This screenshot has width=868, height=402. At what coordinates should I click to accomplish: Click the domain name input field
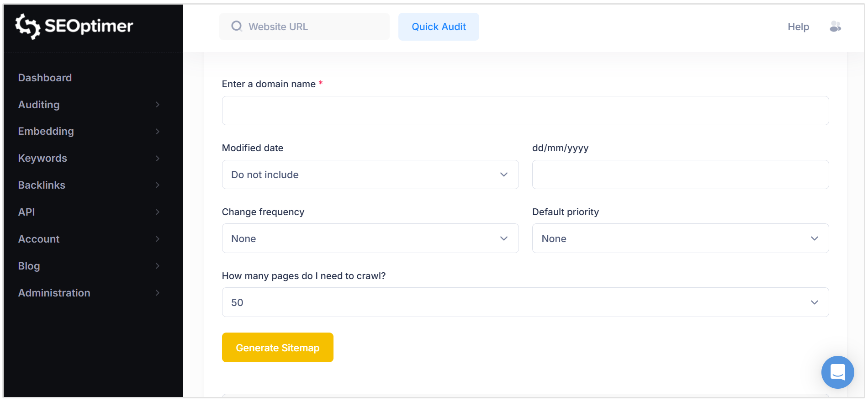pyautogui.click(x=524, y=110)
